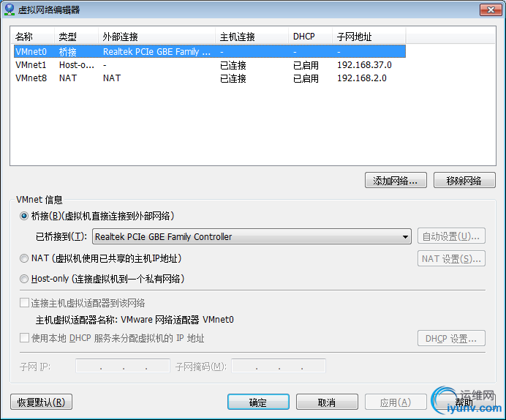Select the VMnet1 row
Screen dimensions: 506x420
(210, 65)
